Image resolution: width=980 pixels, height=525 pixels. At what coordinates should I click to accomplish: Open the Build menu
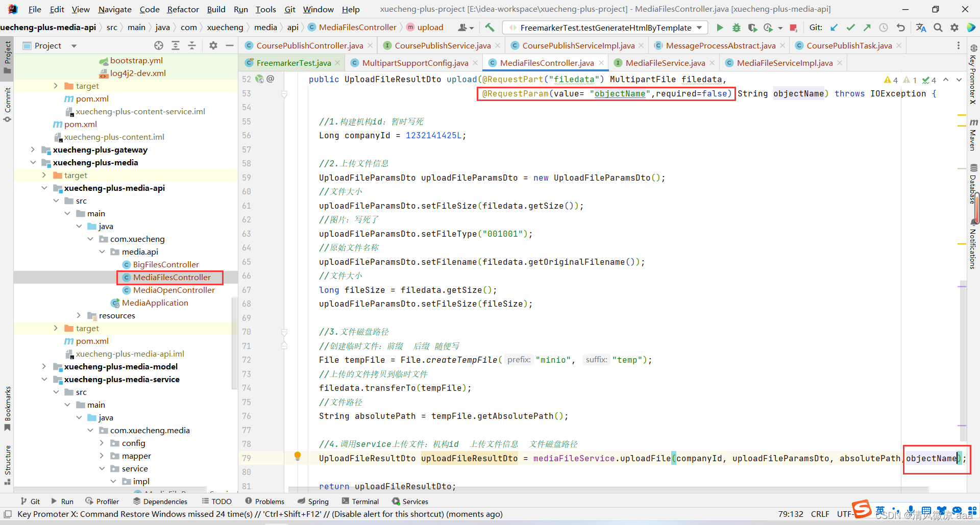pyautogui.click(x=216, y=9)
